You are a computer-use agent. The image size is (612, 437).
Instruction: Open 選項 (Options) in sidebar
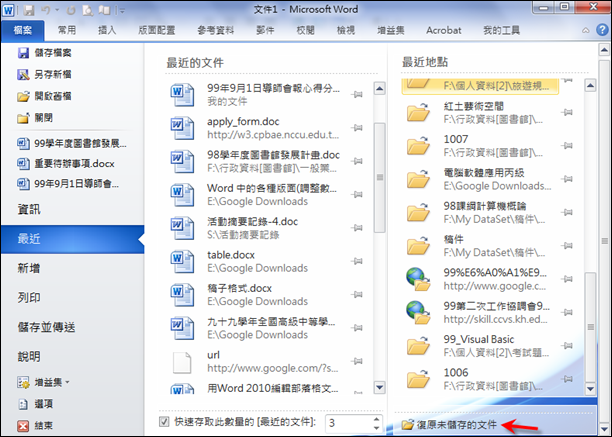(35, 404)
